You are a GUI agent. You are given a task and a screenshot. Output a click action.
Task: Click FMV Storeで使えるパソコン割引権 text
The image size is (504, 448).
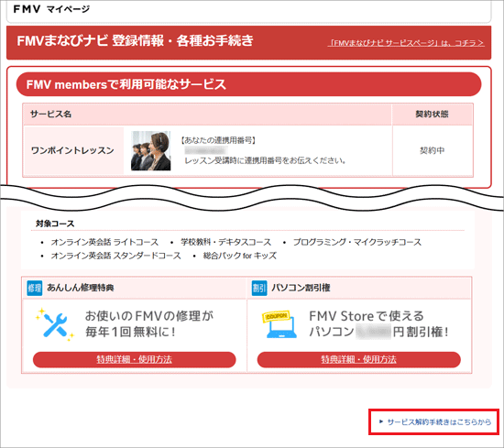378,324
